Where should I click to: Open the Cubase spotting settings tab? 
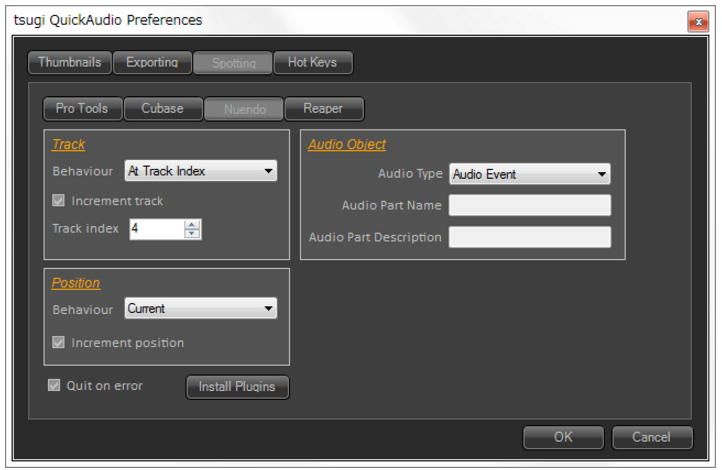point(162,109)
